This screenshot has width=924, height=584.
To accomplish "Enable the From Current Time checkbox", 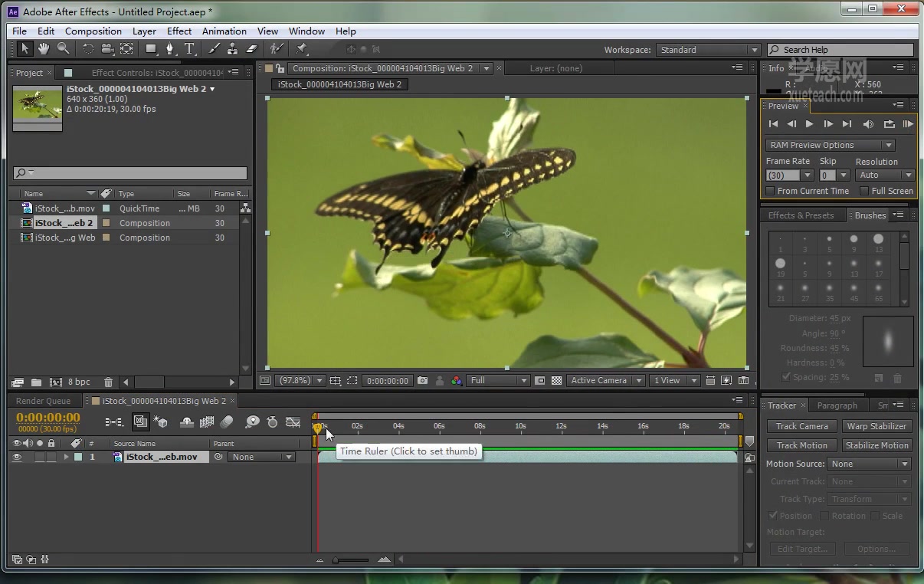I will [x=771, y=191].
